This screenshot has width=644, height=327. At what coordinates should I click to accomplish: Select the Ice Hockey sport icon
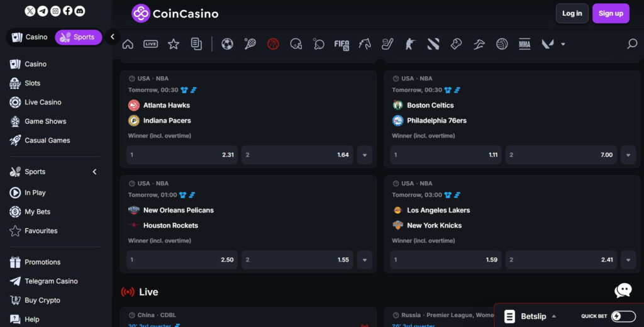pos(387,44)
